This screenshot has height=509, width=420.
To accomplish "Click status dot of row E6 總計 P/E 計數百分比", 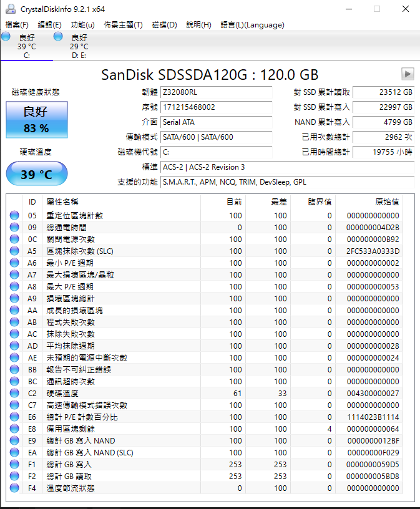I will tap(14, 417).
